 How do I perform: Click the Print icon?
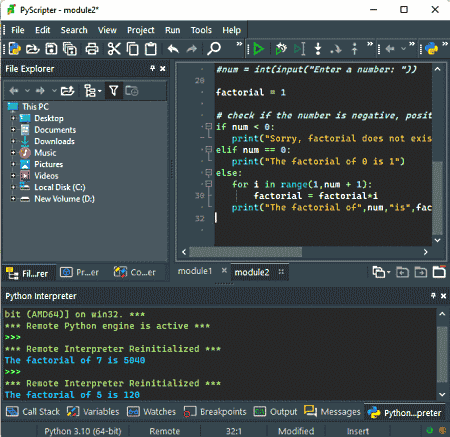coord(92,49)
